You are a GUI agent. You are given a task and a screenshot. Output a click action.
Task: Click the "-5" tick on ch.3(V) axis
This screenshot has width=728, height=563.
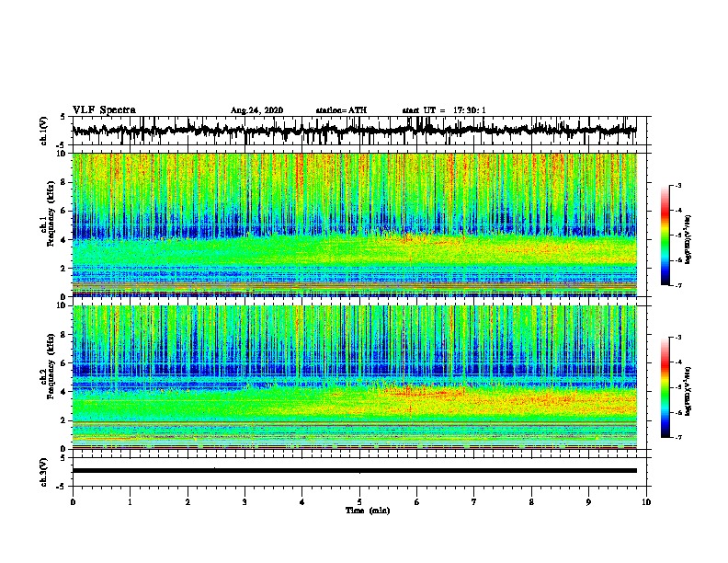(62, 487)
